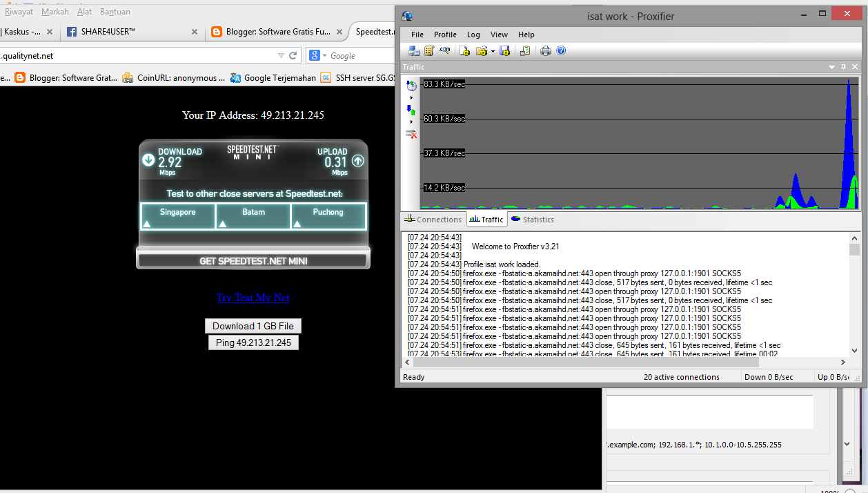
Task: Click the log's horizontal scrollbar thumb
Action: (x=585, y=362)
